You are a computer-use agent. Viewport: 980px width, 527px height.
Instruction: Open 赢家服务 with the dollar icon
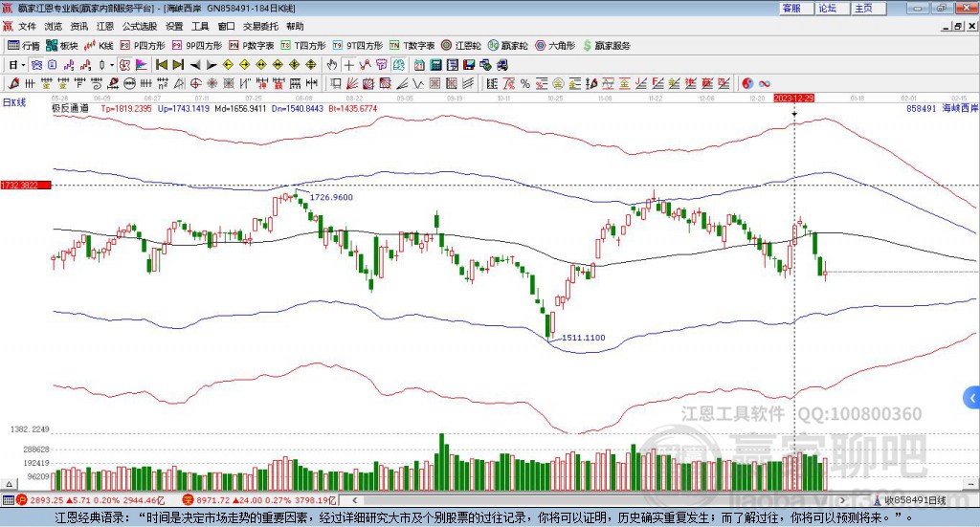[x=606, y=46]
